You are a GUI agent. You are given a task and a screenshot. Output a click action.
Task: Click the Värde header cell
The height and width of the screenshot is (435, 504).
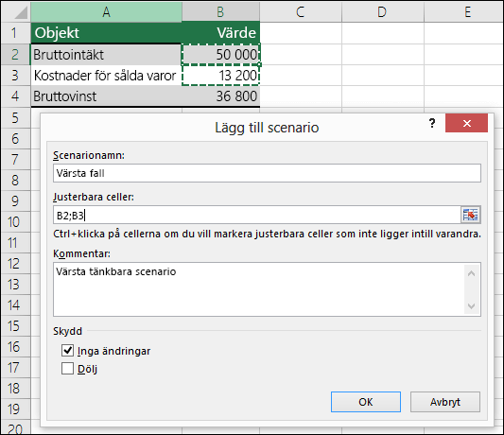click(x=221, y=33)
